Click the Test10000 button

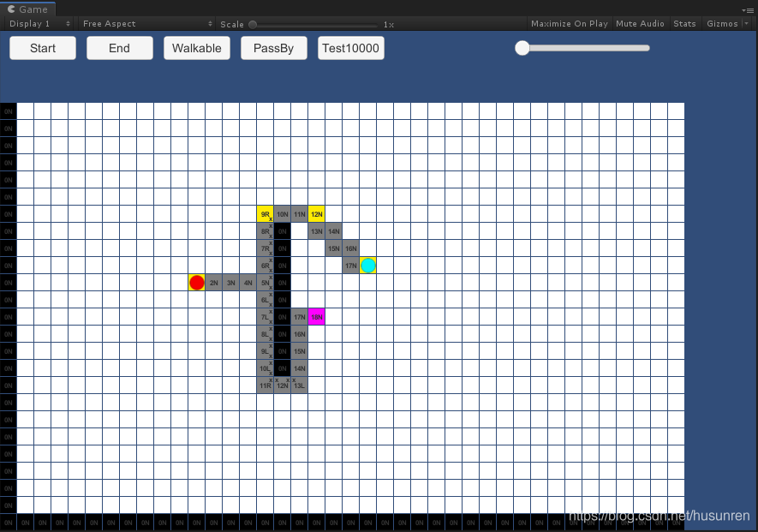[x=351, y=48]
